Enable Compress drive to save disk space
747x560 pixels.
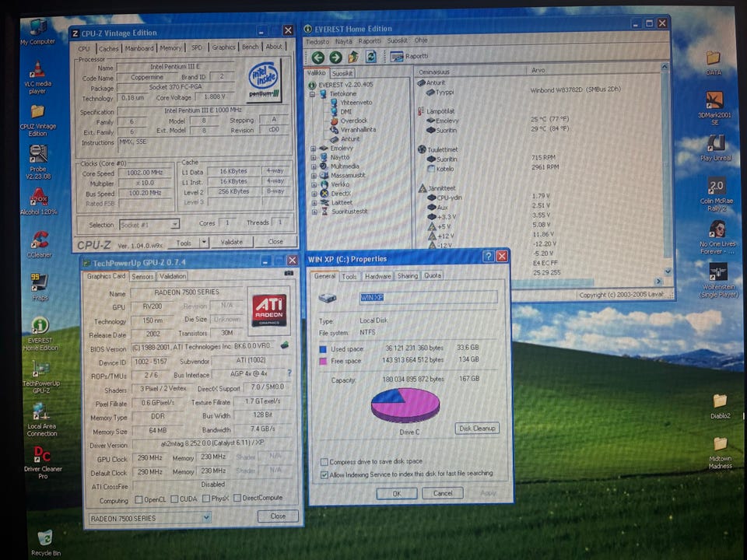(x=324, y=462)
